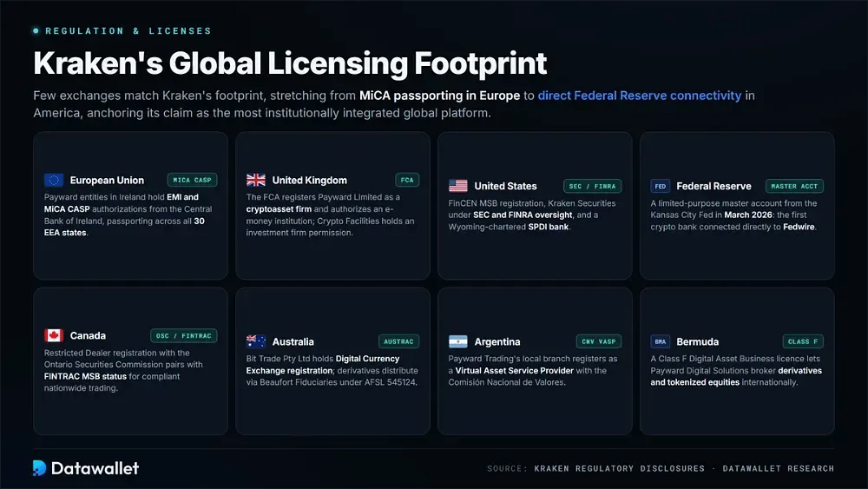The width and height of the screenshot is (868, 489).
Task: Click 'KRAKEN REGULATORY DISCLOSURES' source text
Action: 620,468
